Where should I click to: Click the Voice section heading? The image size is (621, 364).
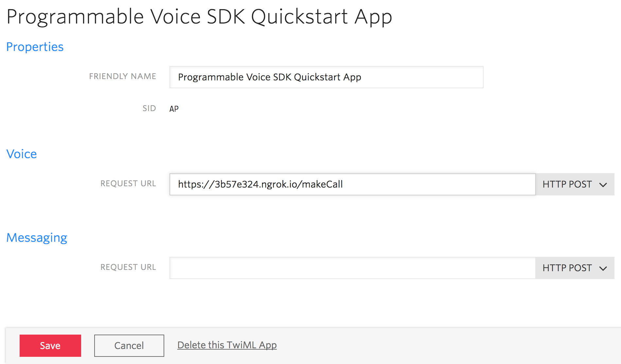(x=22, y=154)
